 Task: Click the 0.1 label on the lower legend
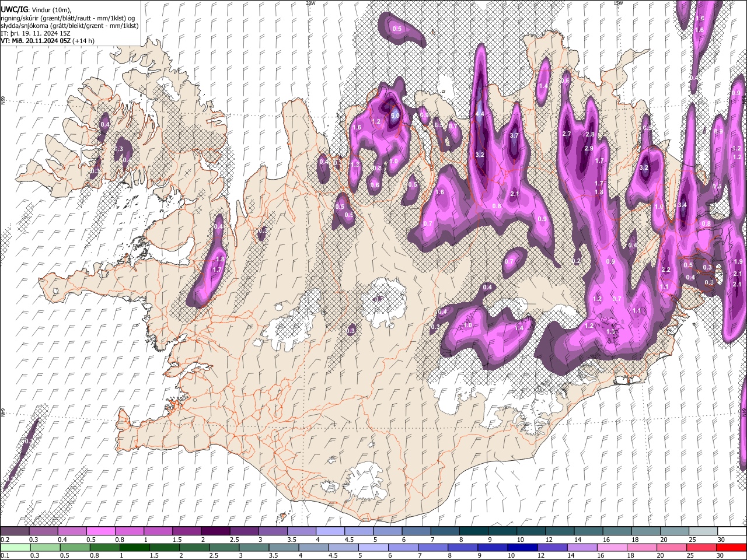5,555
